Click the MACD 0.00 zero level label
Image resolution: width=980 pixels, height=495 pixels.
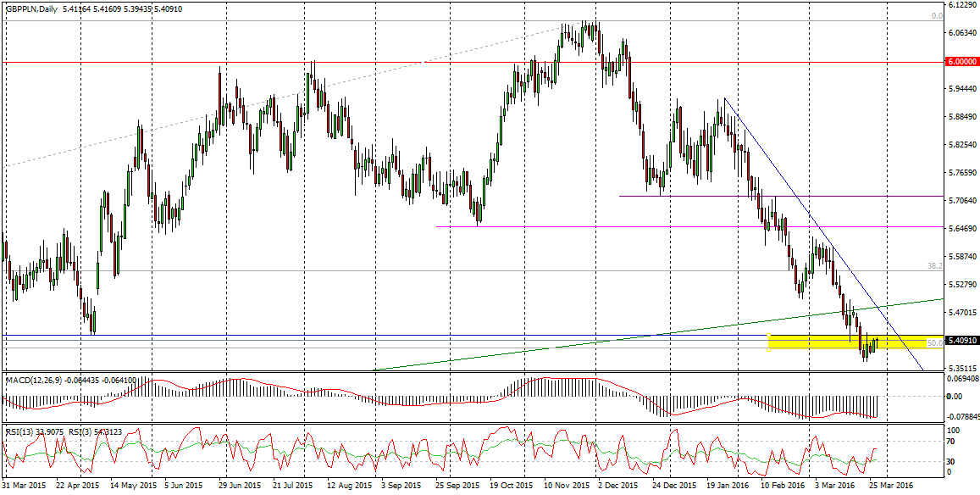[954, 396]
